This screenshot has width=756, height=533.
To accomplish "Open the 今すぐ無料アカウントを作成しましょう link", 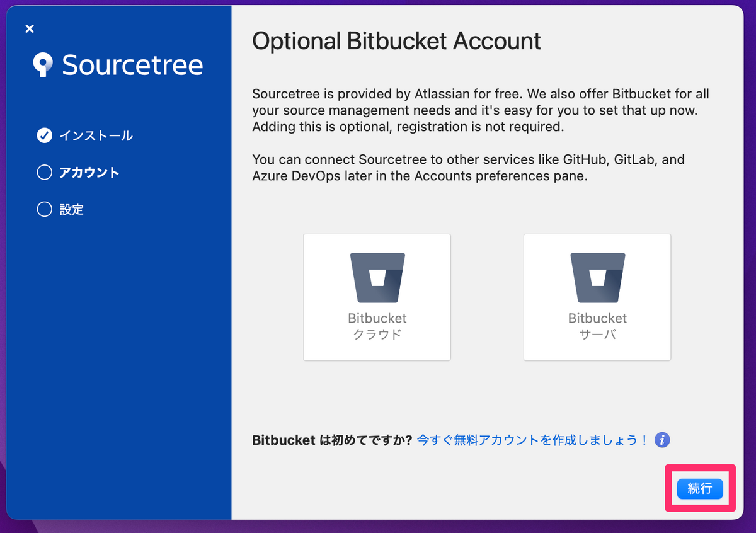I will [x=533, y=440].
